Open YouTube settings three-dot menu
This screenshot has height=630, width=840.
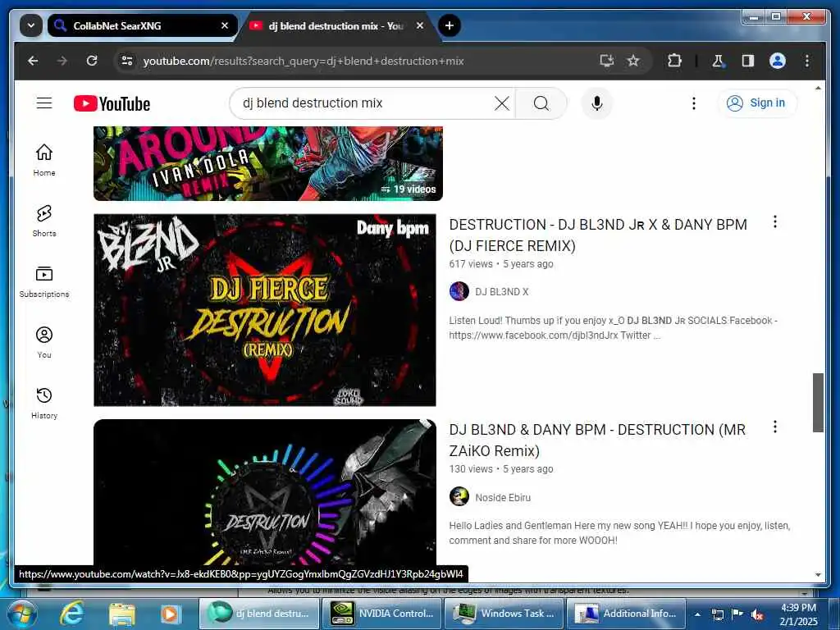click(x=694, y=103)
